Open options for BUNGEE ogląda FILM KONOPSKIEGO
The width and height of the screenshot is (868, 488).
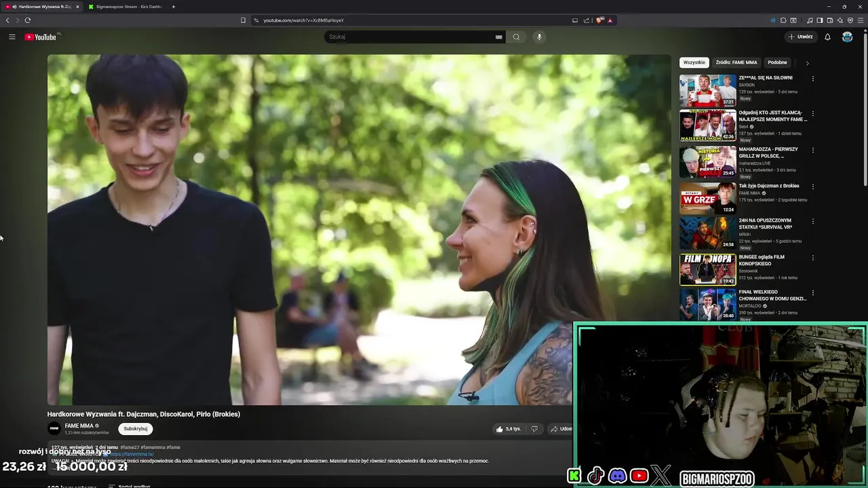pos(812,258)
